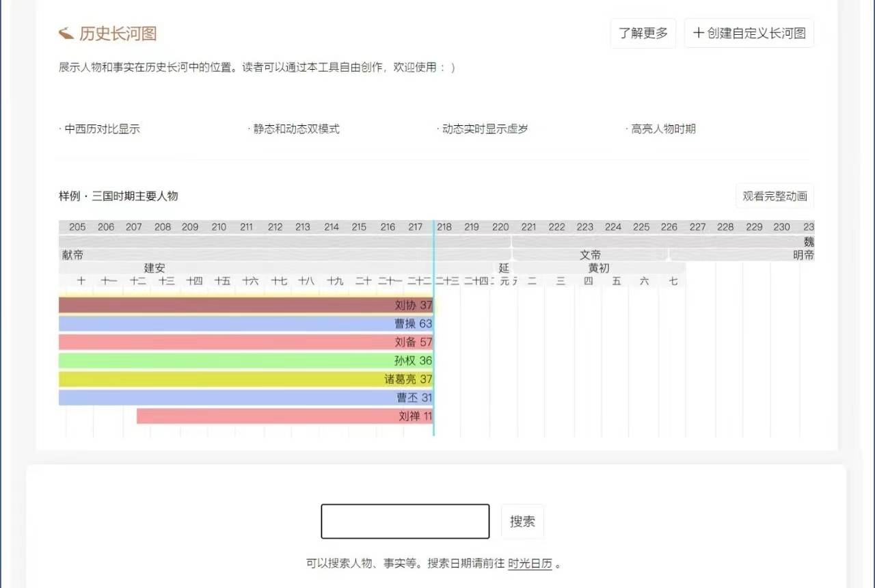The width and height of the screenshot is (875, 588).
Task: Open the 了解更多 button
Action: click(x=643, y=33)
